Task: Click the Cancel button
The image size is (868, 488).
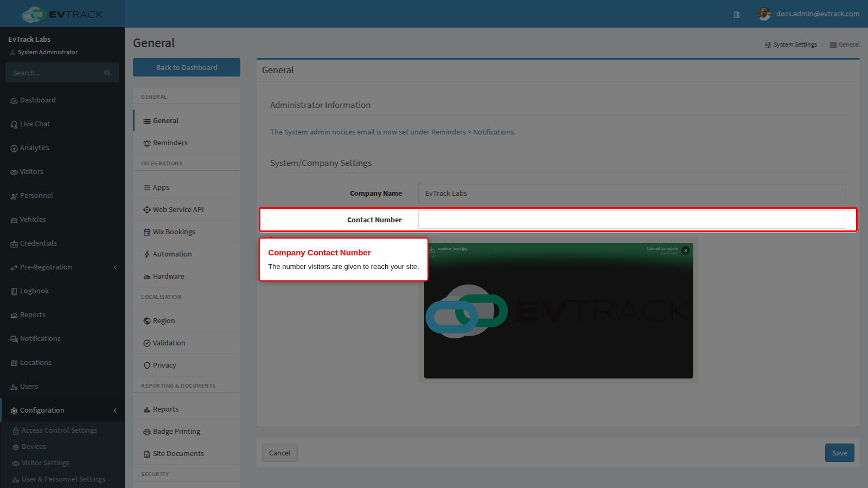Action: (280, 453)
